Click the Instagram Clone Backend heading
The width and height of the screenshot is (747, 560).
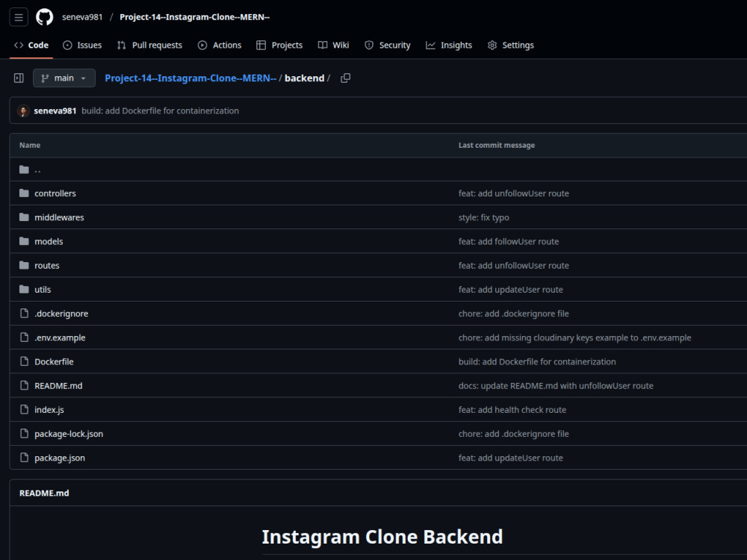[382, 537]
